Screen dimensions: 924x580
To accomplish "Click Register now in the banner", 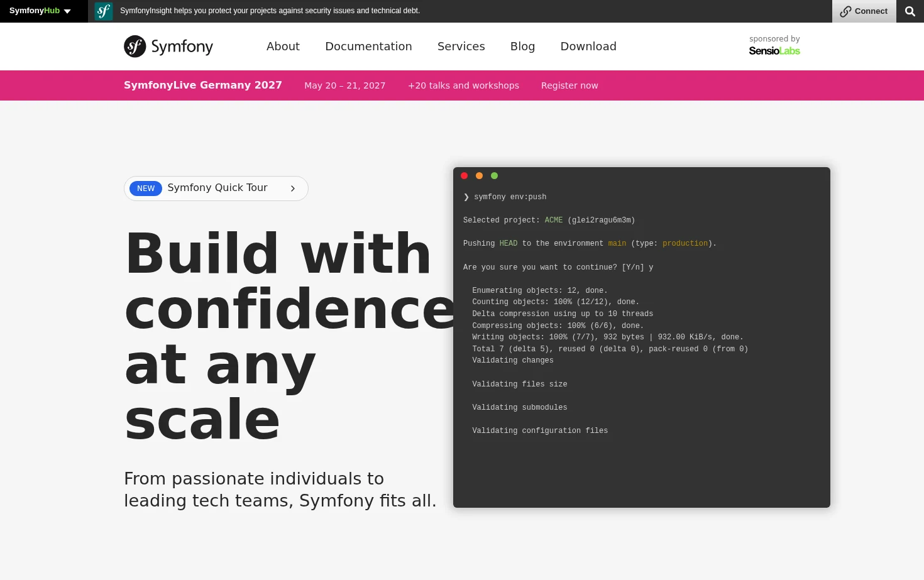I will [x=569, y=85].
